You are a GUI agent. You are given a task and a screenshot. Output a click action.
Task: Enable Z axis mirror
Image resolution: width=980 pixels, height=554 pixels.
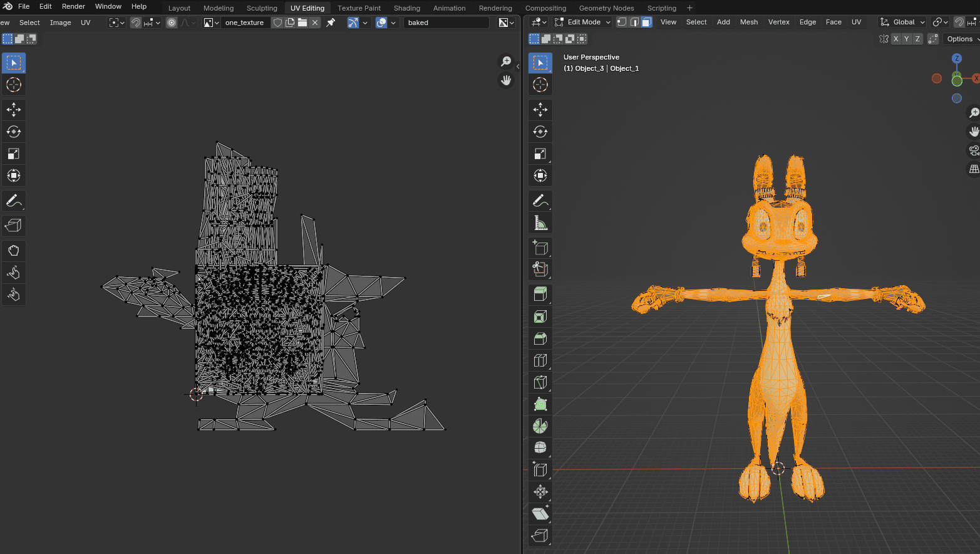[917, 39]
